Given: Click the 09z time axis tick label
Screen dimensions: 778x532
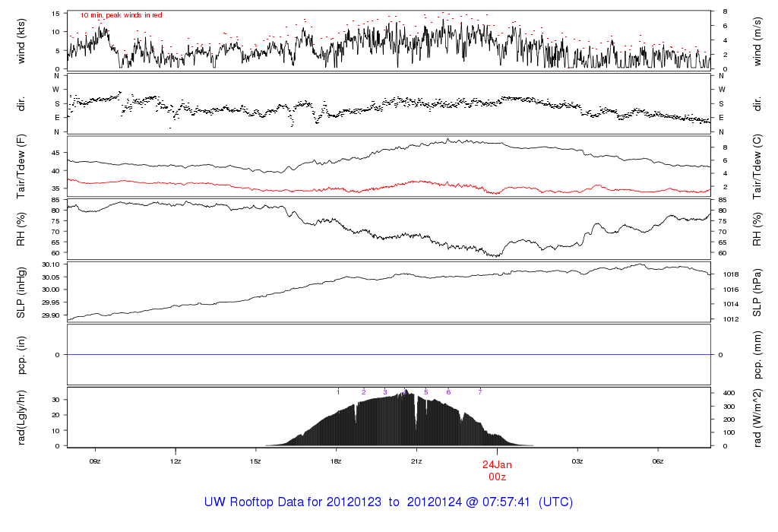Looking at the screenshot, I should pyautogui.click(x=95, y=461).
